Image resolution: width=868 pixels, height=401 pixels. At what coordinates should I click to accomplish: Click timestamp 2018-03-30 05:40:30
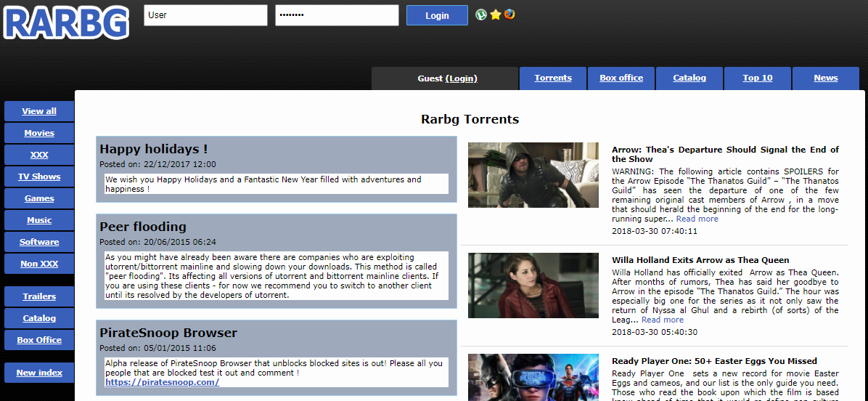655,332
